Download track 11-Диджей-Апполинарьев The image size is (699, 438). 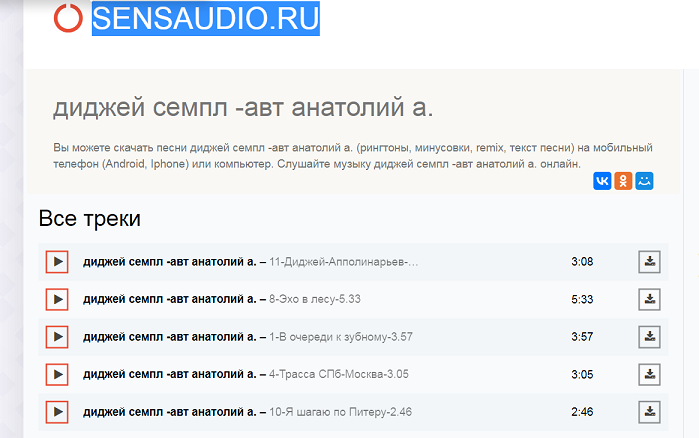(650, 262)
